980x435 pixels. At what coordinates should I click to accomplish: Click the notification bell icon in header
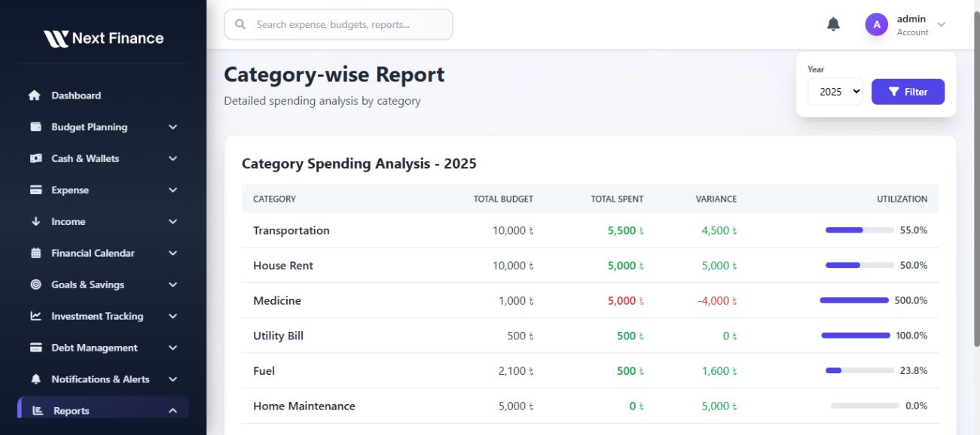pos(833,25)
